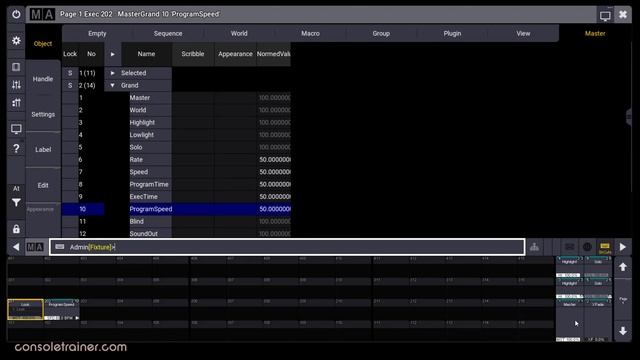Image resolution: width=640 pixels, height=360 pixels.
Task: Click the monitor icon in the left sidebar
Action: (16, 129)
